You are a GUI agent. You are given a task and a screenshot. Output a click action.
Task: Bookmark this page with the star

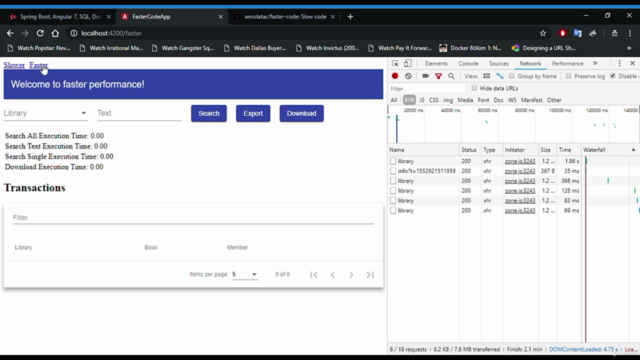pyautogui.click(x=543, y=33)
